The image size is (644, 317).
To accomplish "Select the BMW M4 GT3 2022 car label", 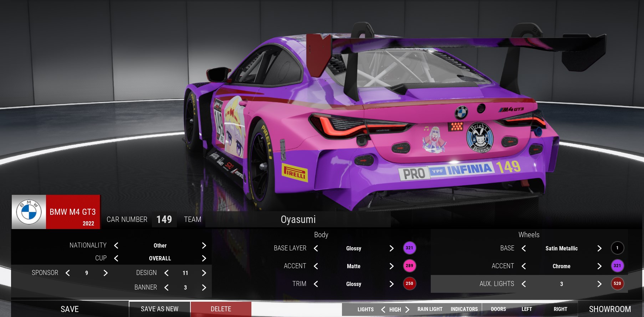I will [x=73, y=212].
